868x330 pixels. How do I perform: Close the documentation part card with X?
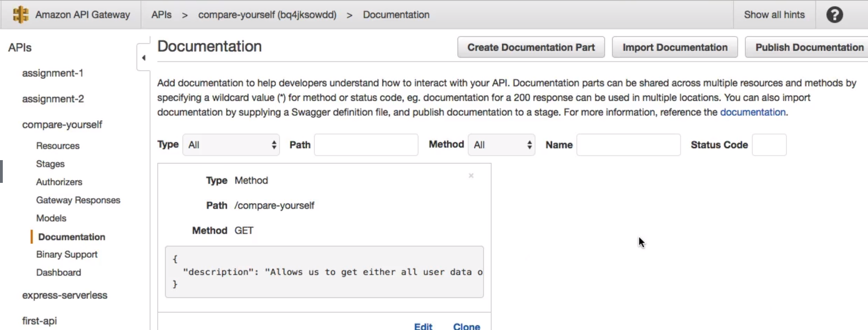click(471, 176)
